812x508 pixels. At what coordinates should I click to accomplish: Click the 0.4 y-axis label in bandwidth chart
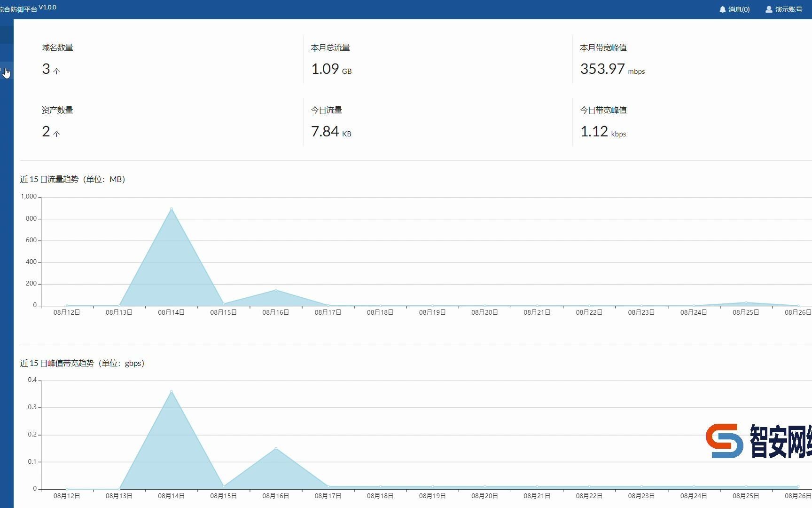point(32,380)
